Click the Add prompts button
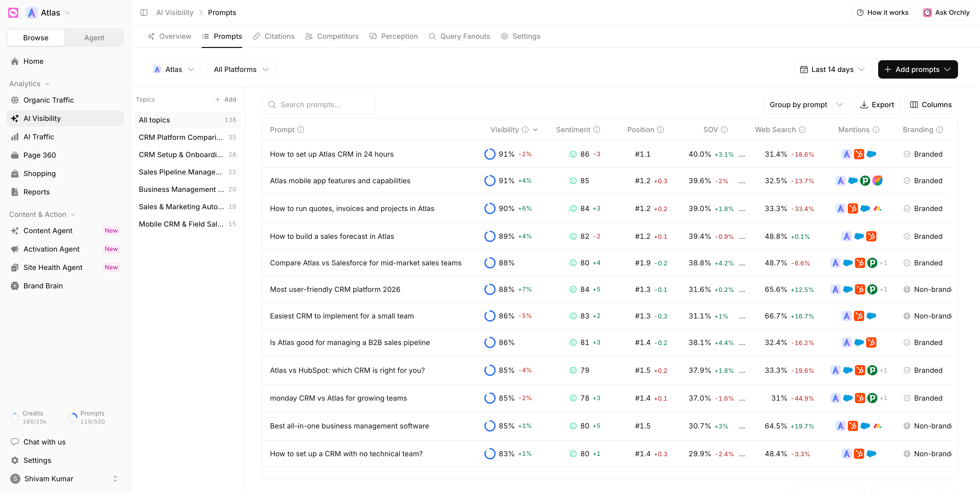This screenshot has height=493, width=980. (918, 69)
